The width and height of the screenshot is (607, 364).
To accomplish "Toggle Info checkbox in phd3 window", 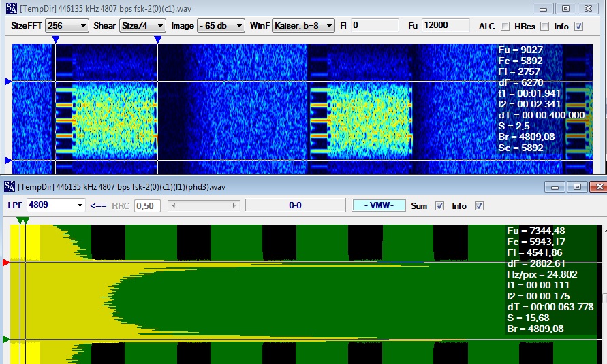I will point(479,206).
